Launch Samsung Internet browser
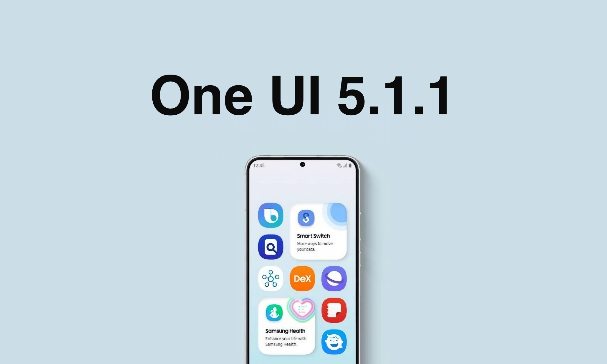This screenshot has width=607, height=364. coord(333,278)
